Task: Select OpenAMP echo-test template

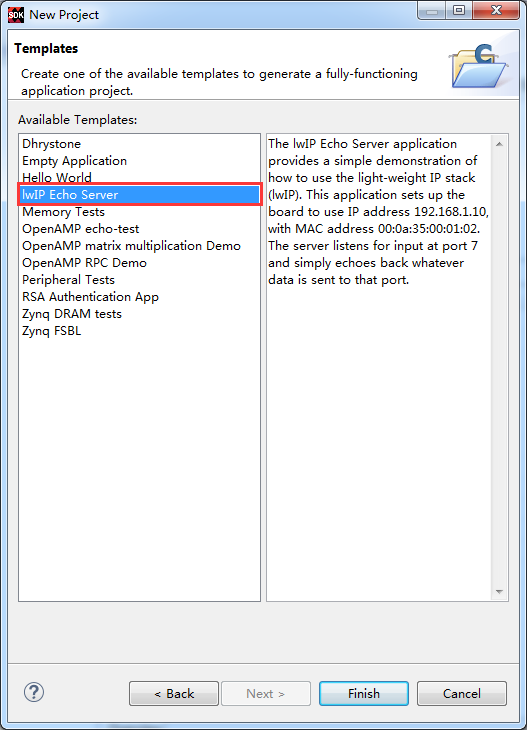Action: click(140, 229)
